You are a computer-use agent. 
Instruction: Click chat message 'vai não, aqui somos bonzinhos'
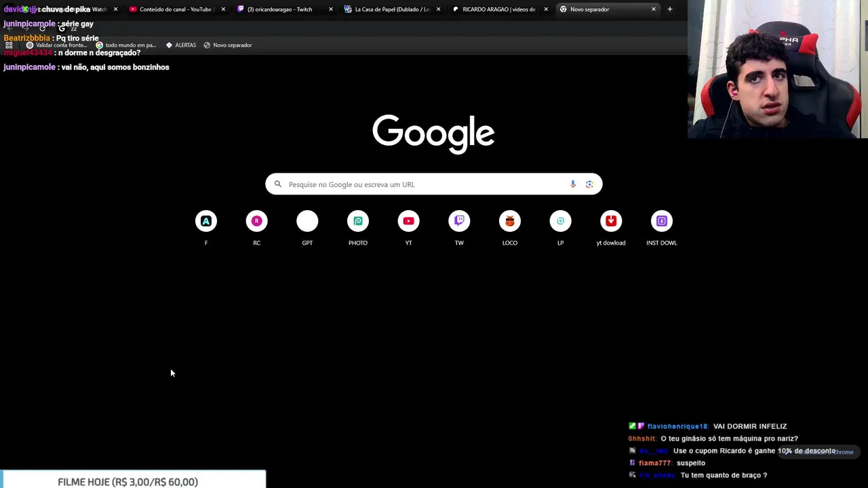(x=115, y=67)
